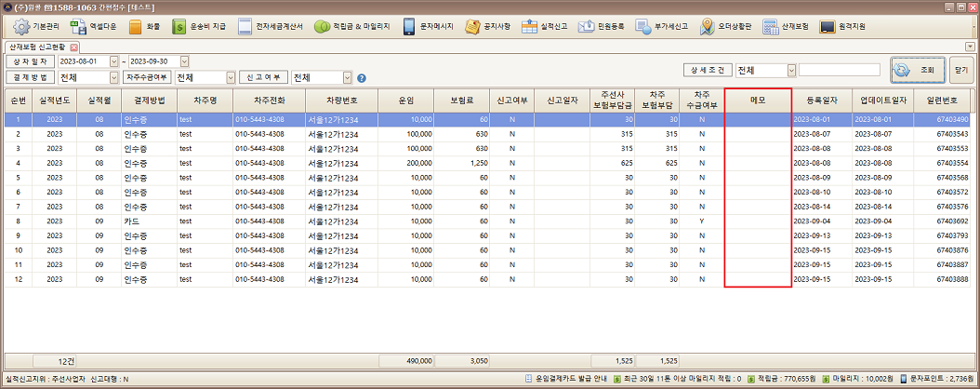Open the 공지사항 notice icon
Screen dimensions: 980x389
[472, 26]
